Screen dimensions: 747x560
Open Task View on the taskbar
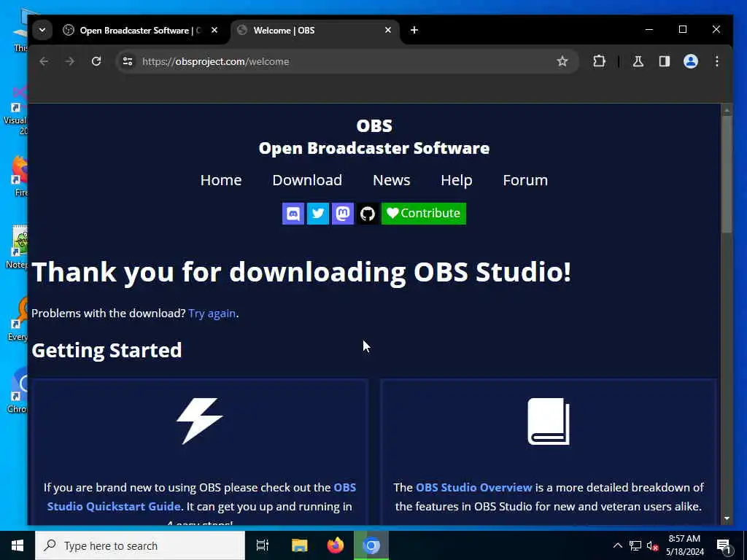tap(263, 545)
